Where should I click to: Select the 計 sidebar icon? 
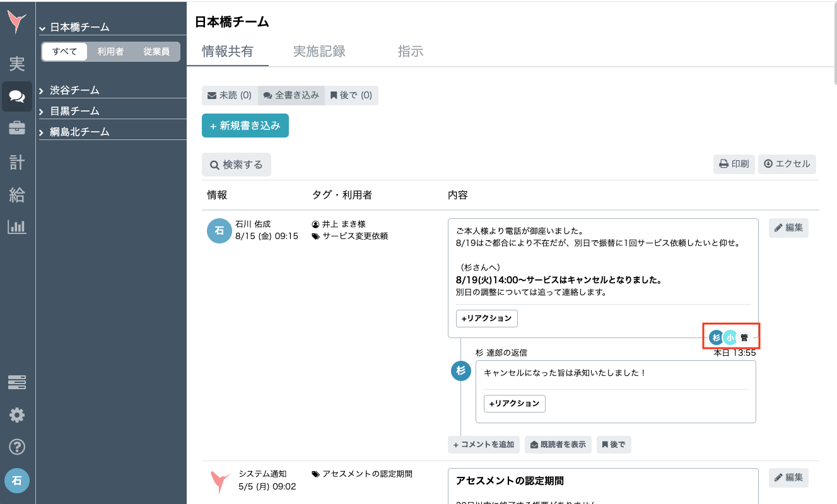pyautogui.click(x=17, y=162)
